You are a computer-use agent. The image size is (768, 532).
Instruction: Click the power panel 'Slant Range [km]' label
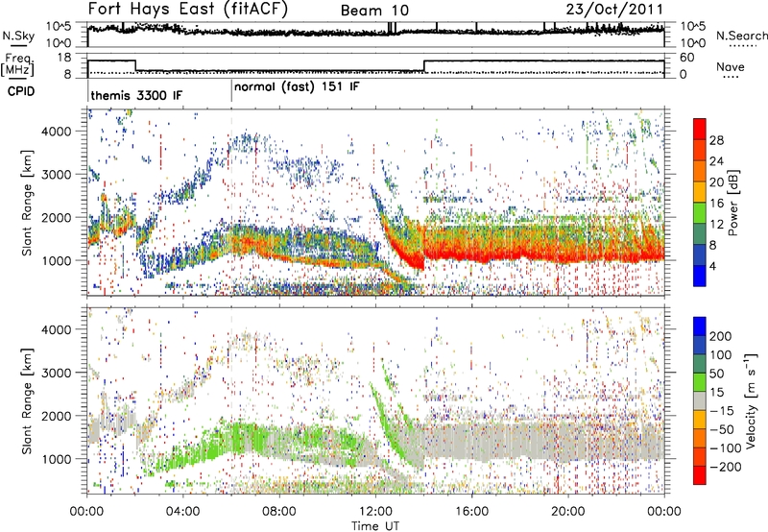(27, 203)
